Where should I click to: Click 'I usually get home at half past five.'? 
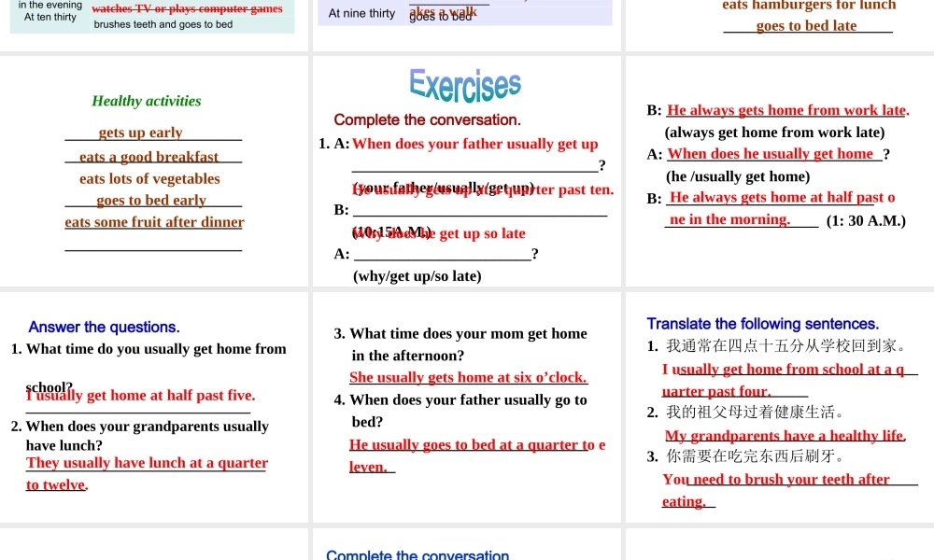[141, 396]
